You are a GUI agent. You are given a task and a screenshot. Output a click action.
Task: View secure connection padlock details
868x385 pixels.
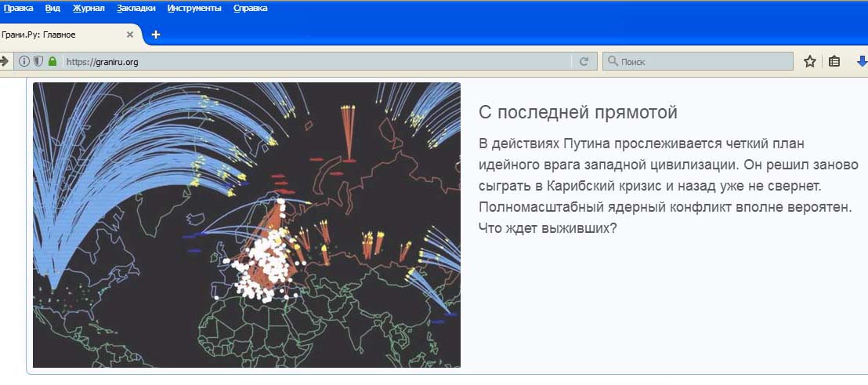tap(52, 61)
